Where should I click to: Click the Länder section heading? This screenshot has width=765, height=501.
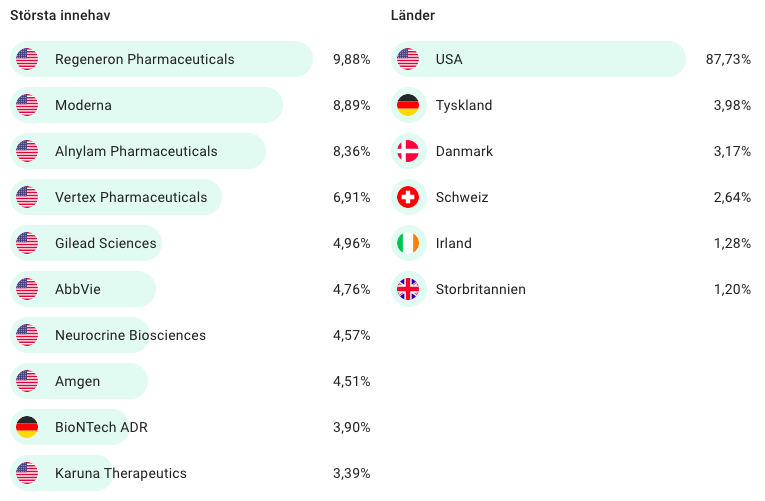tap(413, 15)
